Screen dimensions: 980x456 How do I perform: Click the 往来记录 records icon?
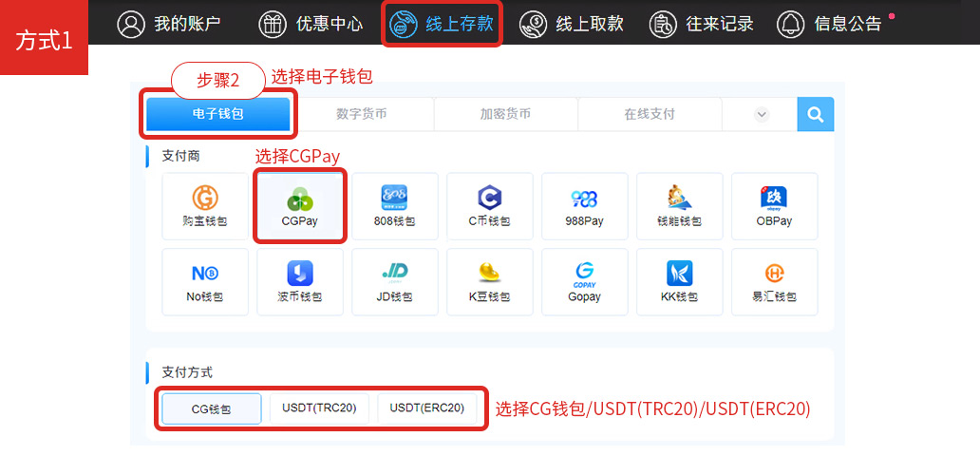coord(663,25)
